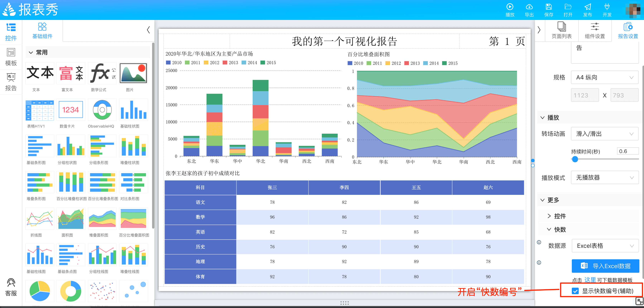Click the 导入Excel数据 button
Image resolution: width=644 pixels, height=308 pixels.
click(x=605, y=266)
